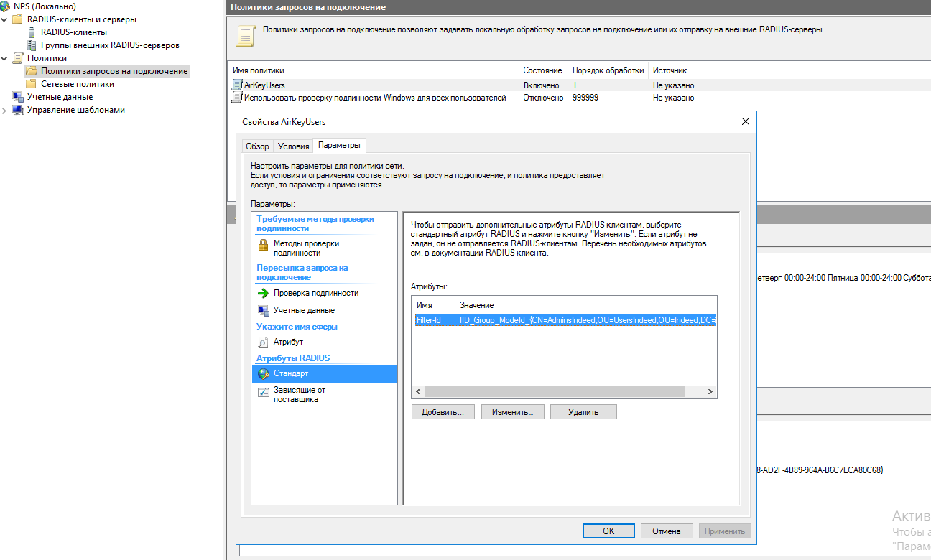Click the Учетные данные icon in left tree
The height and width of the screenshot is (560, 931).
[18, 97]
